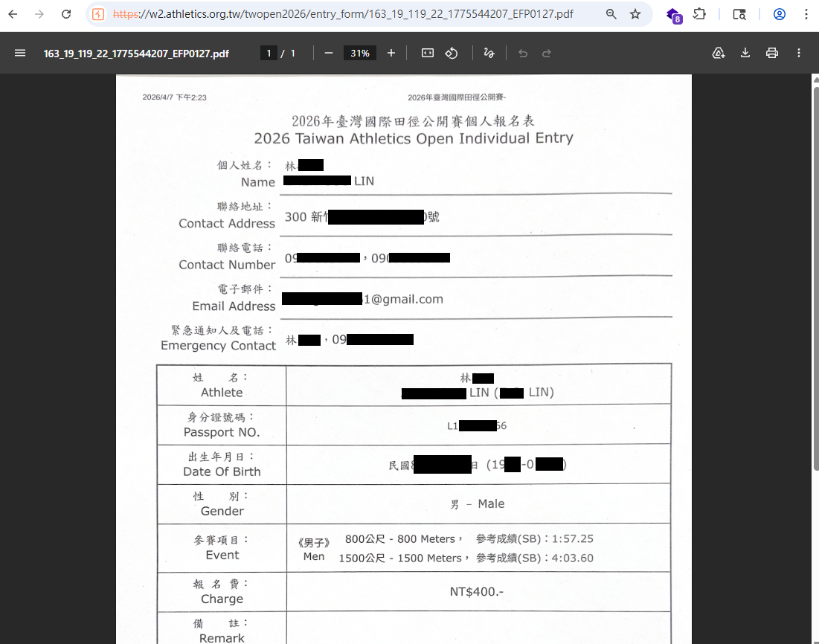Open the browser profile avatar
819x644 pixels.
tap(780, 14)
